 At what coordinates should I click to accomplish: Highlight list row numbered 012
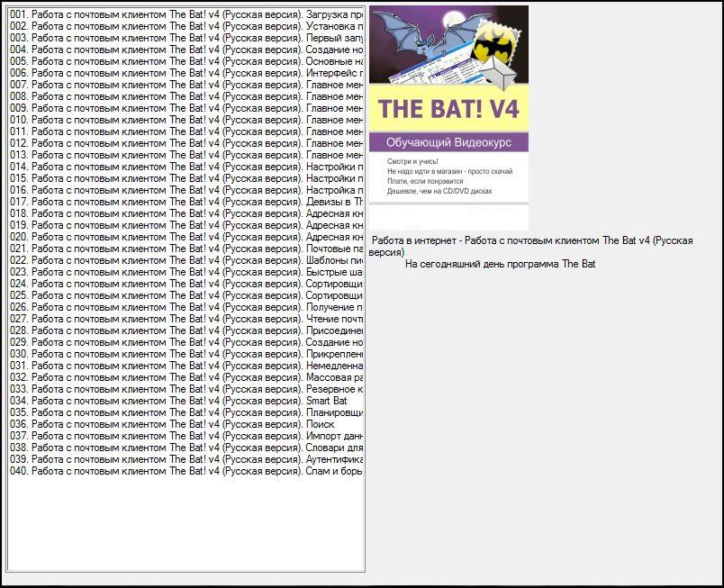186,143
